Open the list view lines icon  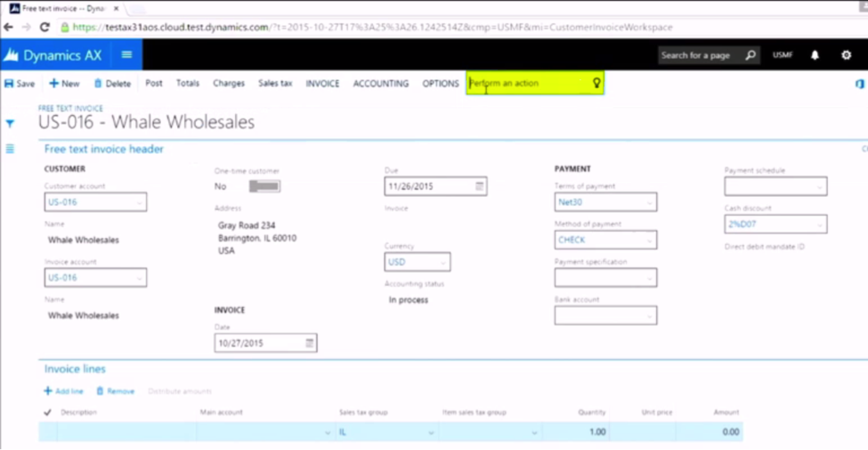click(10, 149)
